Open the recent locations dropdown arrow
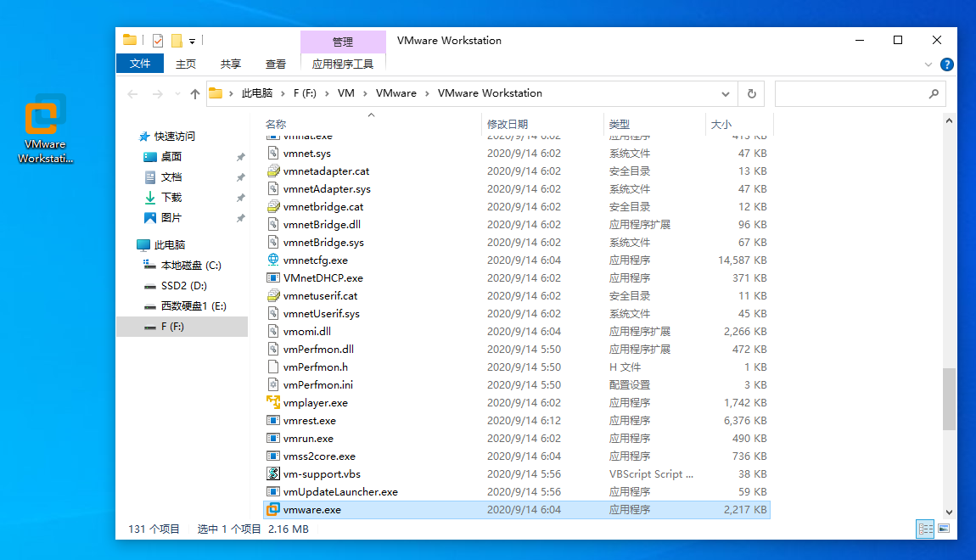 178,94
